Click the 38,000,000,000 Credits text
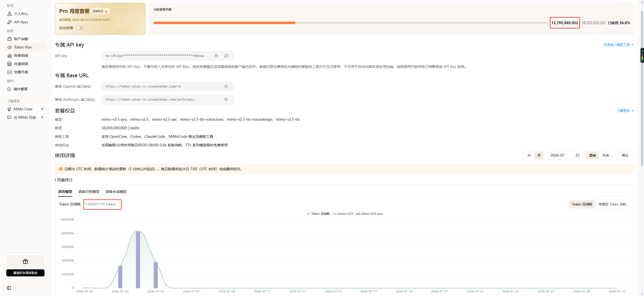The image size is (644, 296). [120, 128]
